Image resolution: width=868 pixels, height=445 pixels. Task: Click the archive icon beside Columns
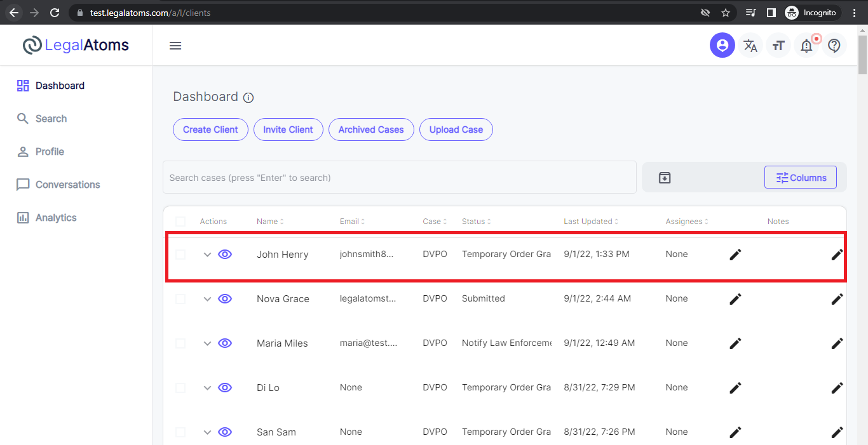point(665,178)
